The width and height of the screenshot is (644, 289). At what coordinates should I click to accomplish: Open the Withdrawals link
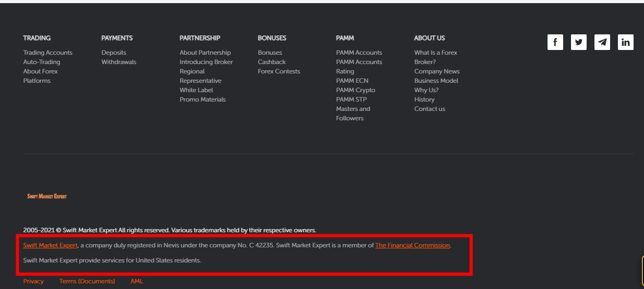click(x=118, y=62)
